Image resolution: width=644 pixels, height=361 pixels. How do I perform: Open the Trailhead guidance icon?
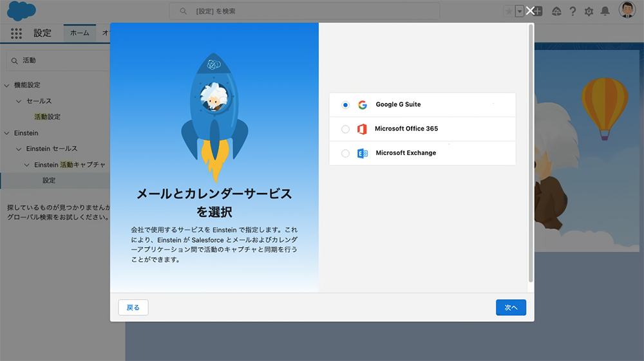556,11
